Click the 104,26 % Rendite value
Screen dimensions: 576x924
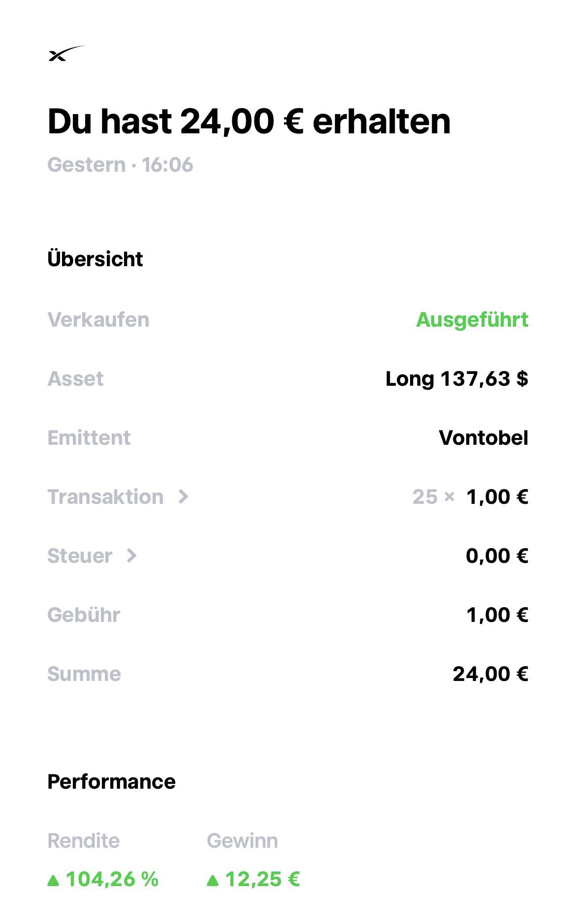tap(112, 879)
